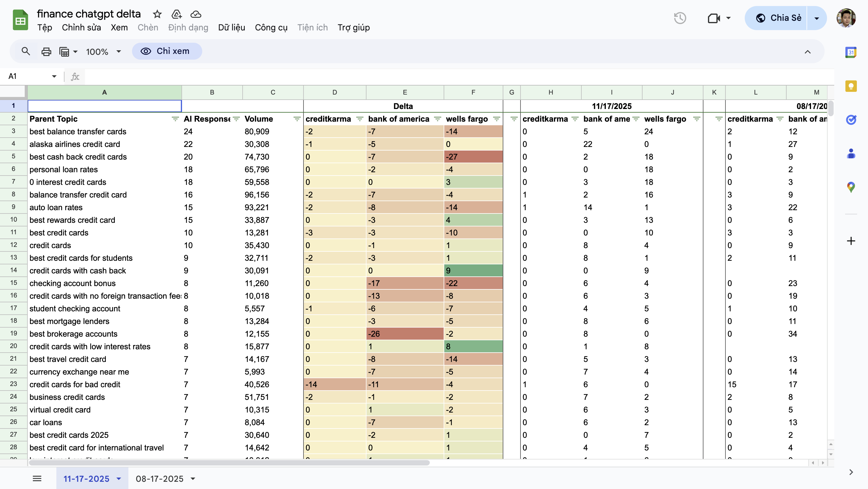Image resolution: width=868 pixels, height=489 pixels.
Task: Open Delta wells fargo column filter
Action: click(x=496, y=119)
